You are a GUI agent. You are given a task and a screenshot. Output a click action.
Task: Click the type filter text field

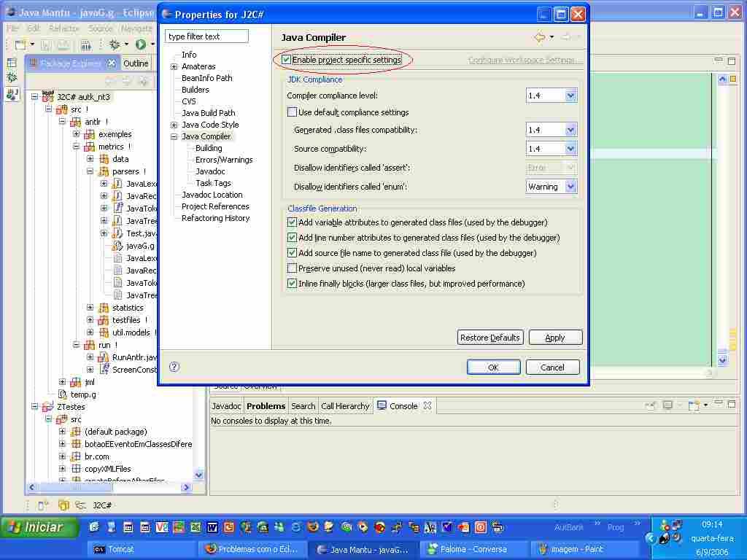[207, 36]
